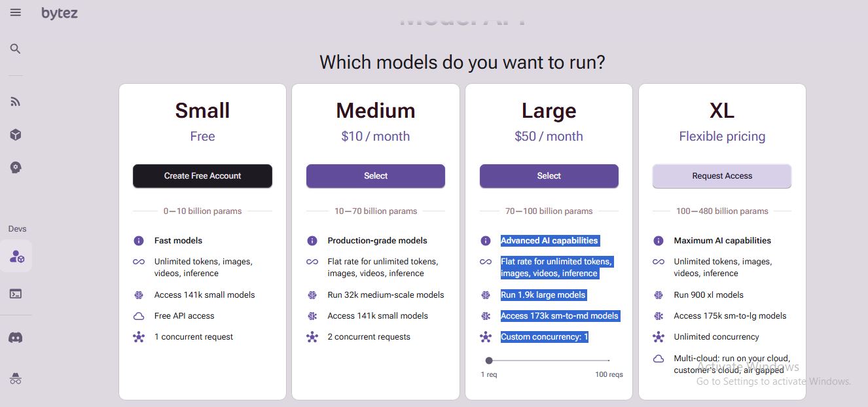Click the info icon beside Fast models

[139, 241]
